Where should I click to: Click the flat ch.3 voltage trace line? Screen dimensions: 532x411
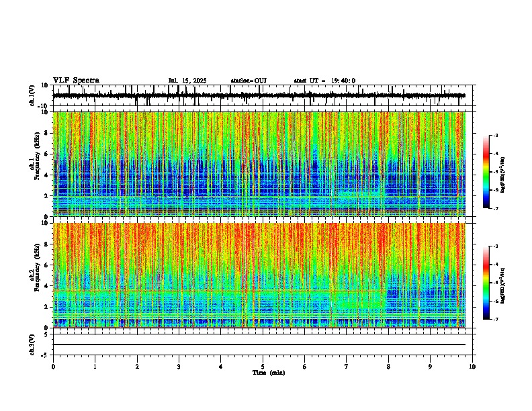(x=259, y=345)
